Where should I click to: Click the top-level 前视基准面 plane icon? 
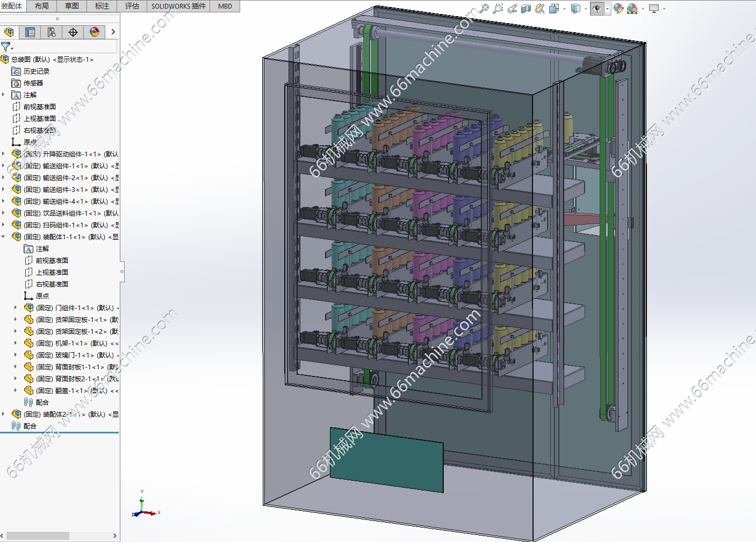tap(16, 106)
